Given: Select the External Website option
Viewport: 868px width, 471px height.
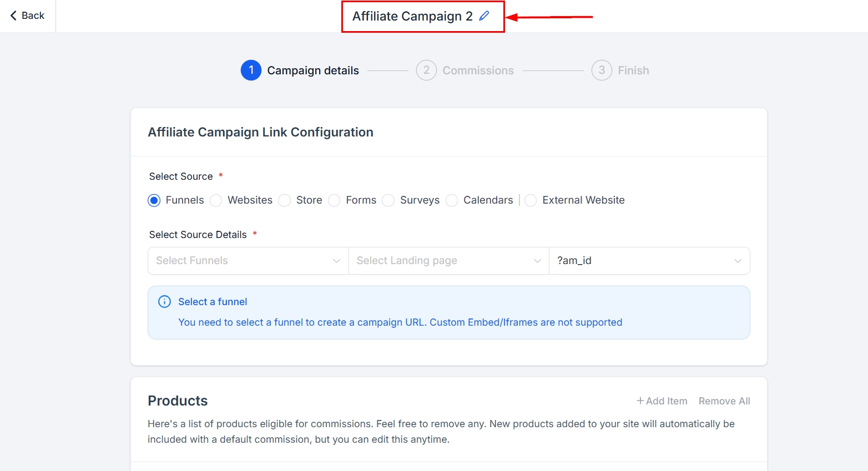Looking at the screenshot, I should tap(531, 200).
